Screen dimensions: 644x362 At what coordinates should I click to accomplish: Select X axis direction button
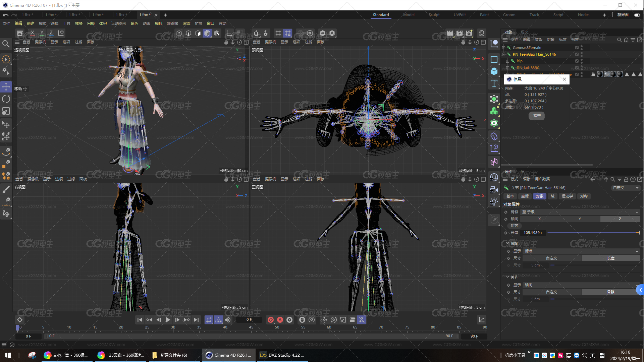[539, 219]
